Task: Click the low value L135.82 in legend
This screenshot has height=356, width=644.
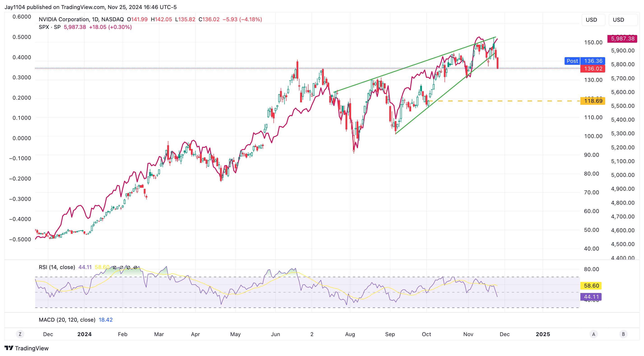Action: [185, 19]
